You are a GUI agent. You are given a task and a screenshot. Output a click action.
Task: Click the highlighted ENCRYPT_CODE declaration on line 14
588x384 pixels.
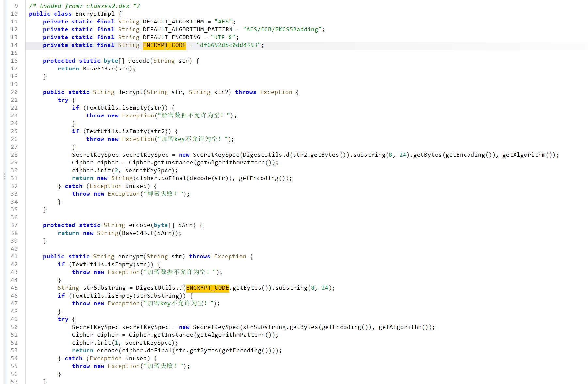point(164,45)
